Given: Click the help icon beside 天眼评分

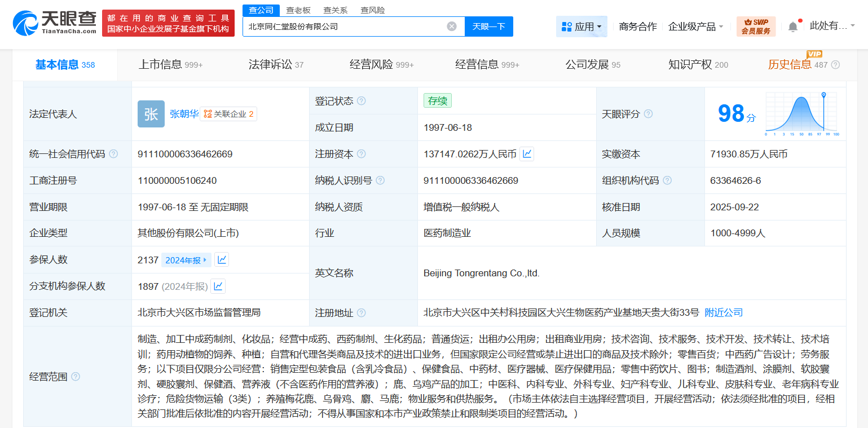Looking at the screenshot, I should (x=647, y=114).
